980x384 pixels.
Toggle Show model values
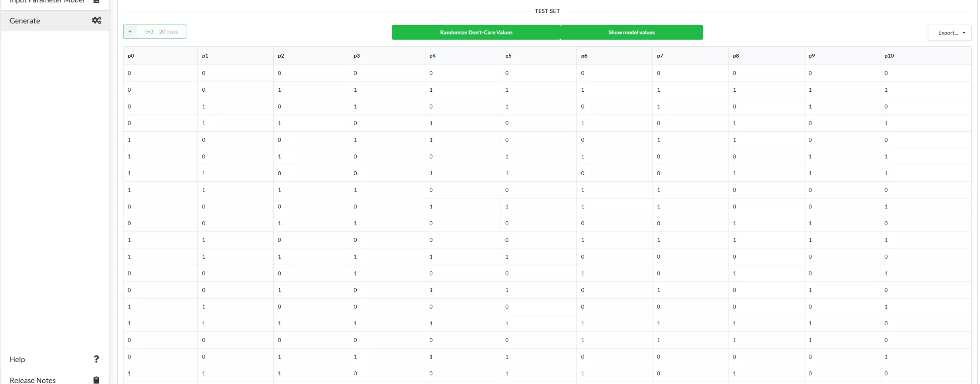(631, 32)
